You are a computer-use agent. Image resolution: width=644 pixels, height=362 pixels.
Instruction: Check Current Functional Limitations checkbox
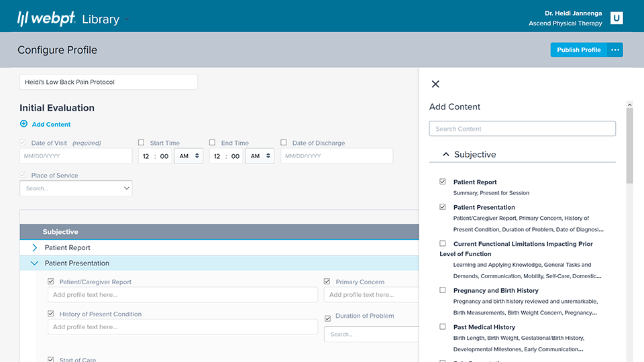443,243
